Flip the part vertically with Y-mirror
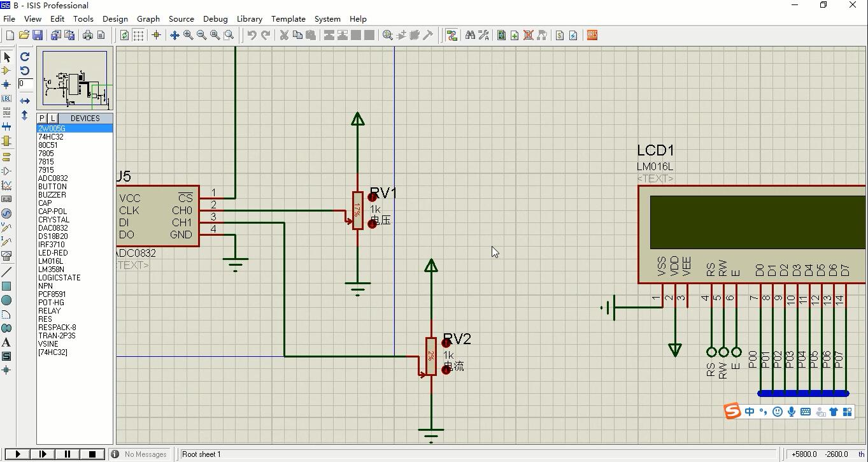 pos(25,115)
